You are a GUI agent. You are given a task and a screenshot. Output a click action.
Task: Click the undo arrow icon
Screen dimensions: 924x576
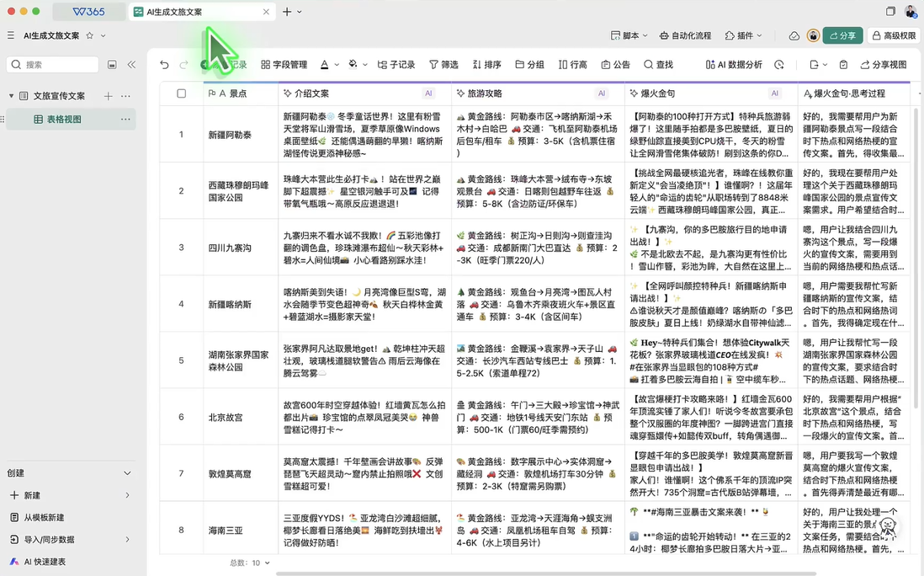click(164, 65)
